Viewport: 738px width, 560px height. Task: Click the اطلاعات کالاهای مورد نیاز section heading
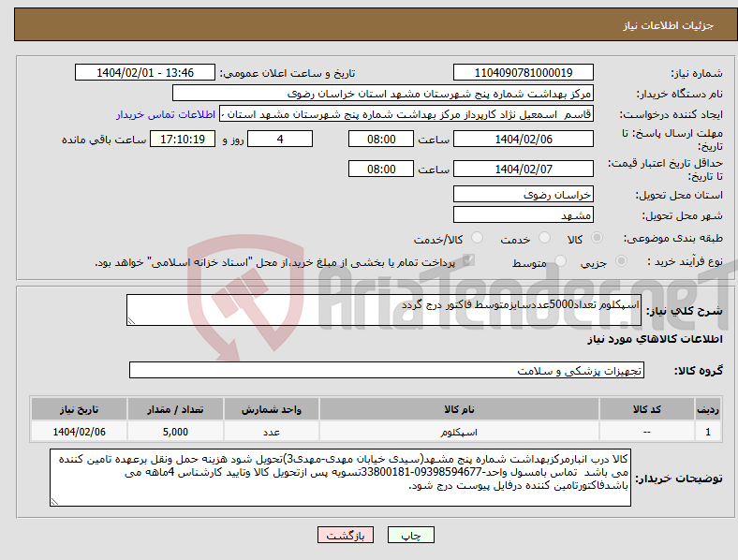click(x=655, y=339)
